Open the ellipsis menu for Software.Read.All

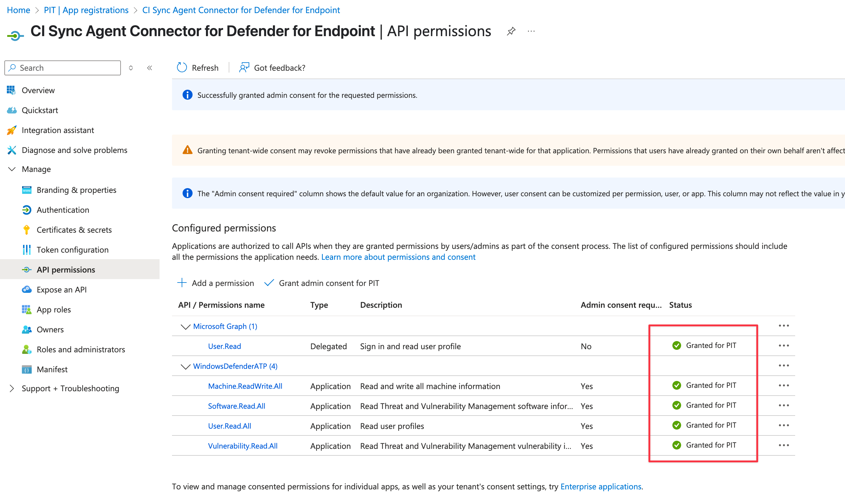pyautogui.click(x=784, y=406)
